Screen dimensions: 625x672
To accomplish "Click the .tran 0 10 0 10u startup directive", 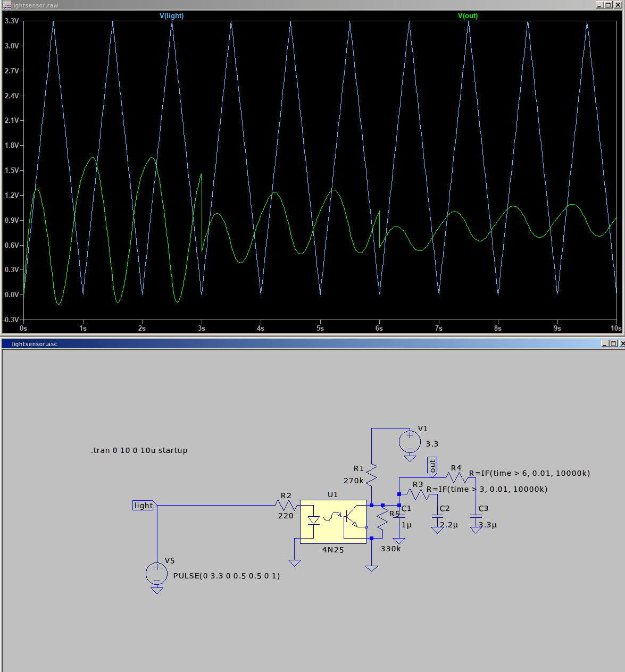I will pos(139,450).
